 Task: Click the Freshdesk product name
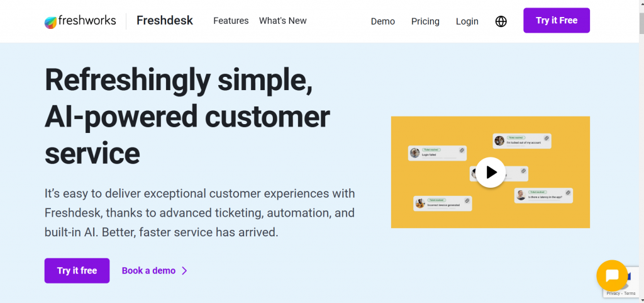coord(165,21)
